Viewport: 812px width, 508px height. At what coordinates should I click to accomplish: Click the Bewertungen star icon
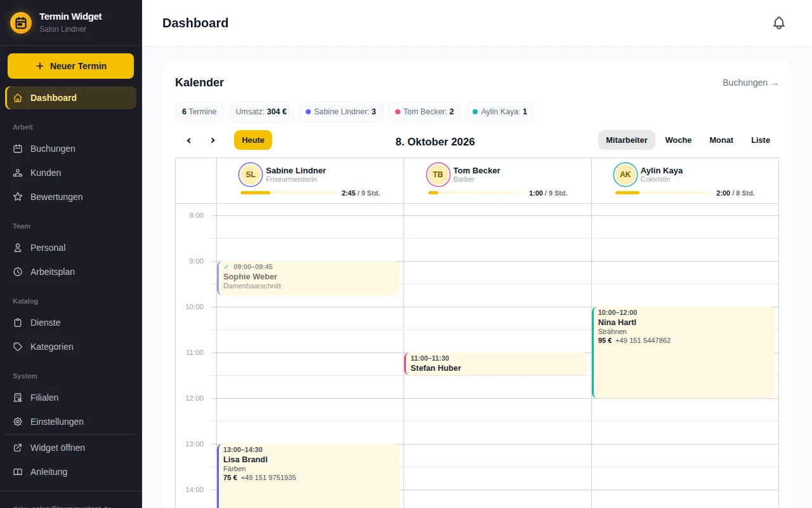pos(18,197)
